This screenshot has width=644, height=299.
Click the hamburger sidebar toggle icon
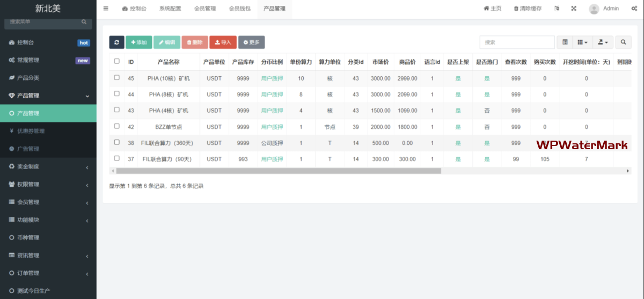pos(106,9)
